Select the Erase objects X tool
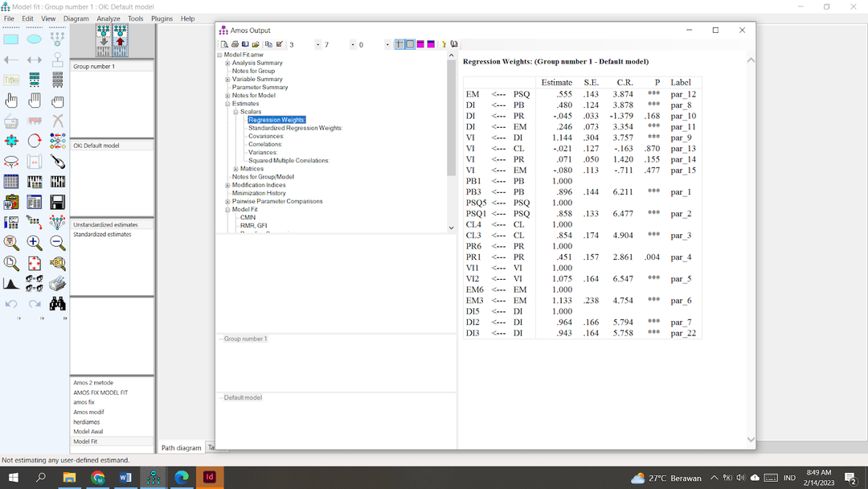Image resolution: width=868 pixels, height=489 pixels. click(x=57, y=121)
